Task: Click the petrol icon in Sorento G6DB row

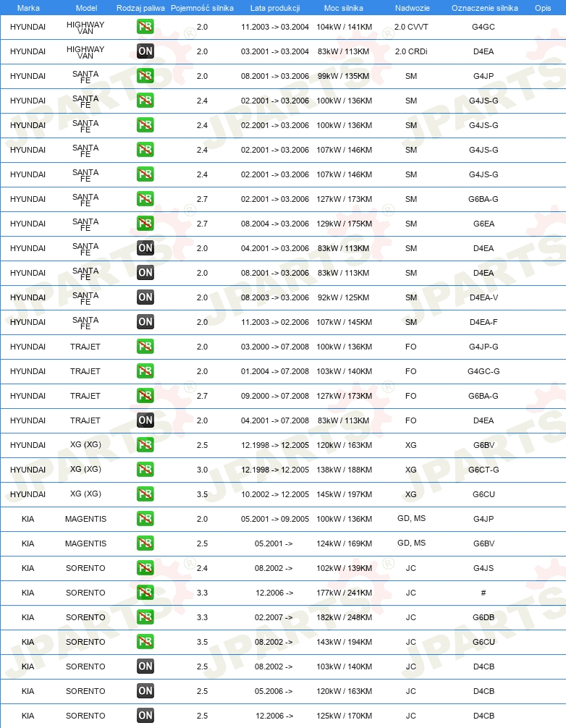Action: (x=145, y=617)
